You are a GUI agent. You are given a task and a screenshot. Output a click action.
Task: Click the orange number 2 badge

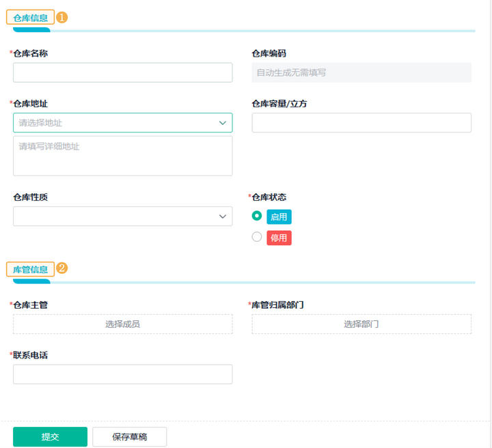[x=61, y=268]
